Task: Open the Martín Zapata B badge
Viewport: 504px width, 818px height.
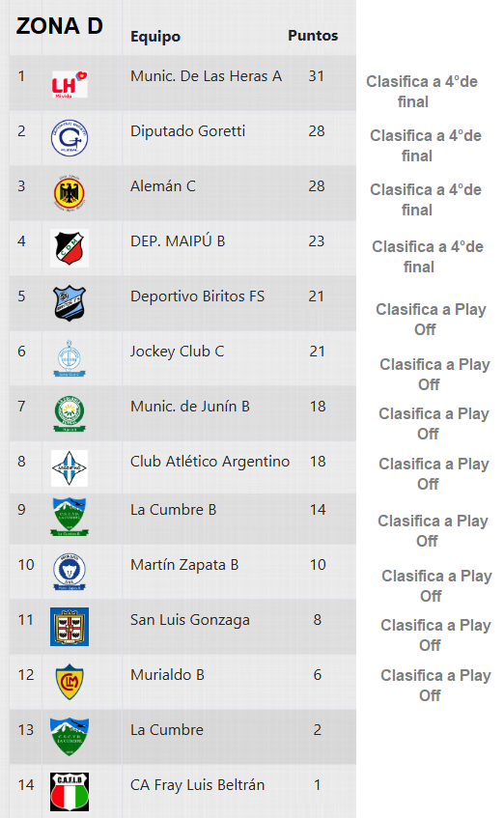Action: pos(70,572)
